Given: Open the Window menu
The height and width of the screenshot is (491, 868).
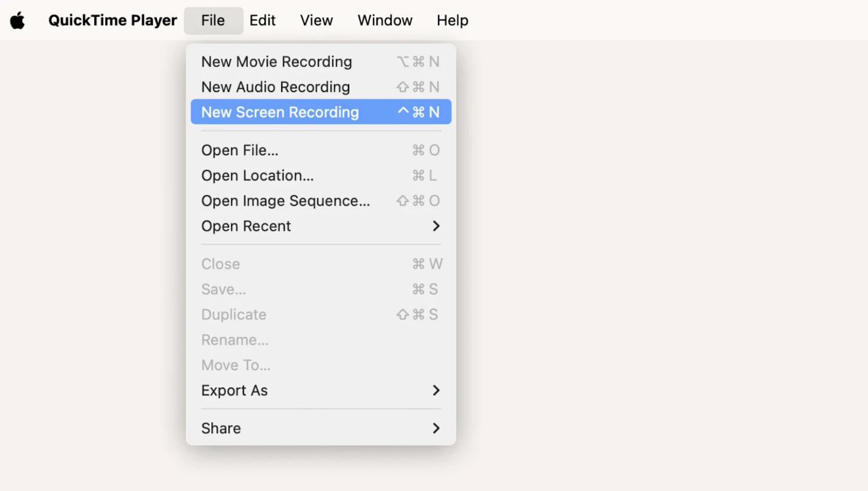Looking at the screenshot, I should pos(385,20).
